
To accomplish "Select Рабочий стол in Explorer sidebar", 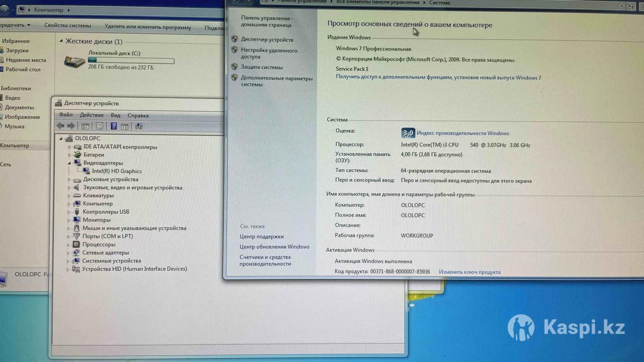I will (23, 69).
